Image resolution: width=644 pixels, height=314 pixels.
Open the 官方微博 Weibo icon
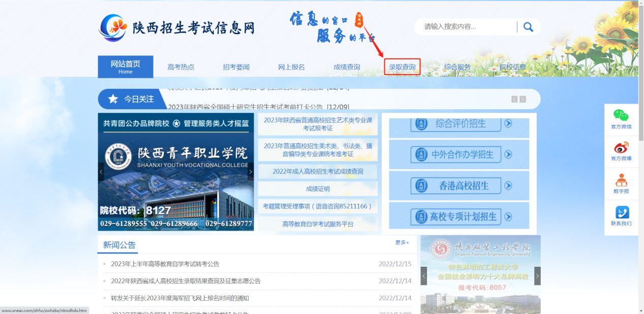click(621, 148)
